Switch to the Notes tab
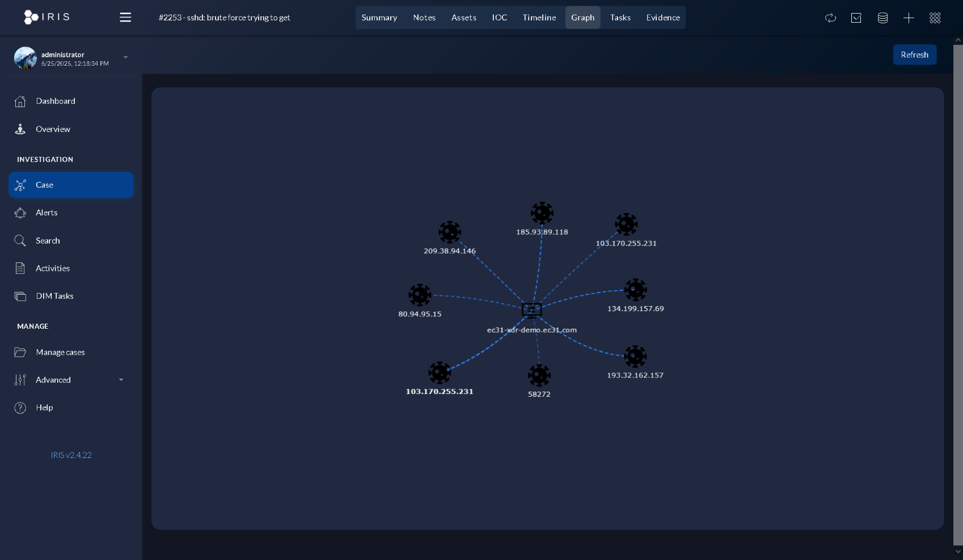This screenshot has width=963, height=560. (x=424, y=18)
